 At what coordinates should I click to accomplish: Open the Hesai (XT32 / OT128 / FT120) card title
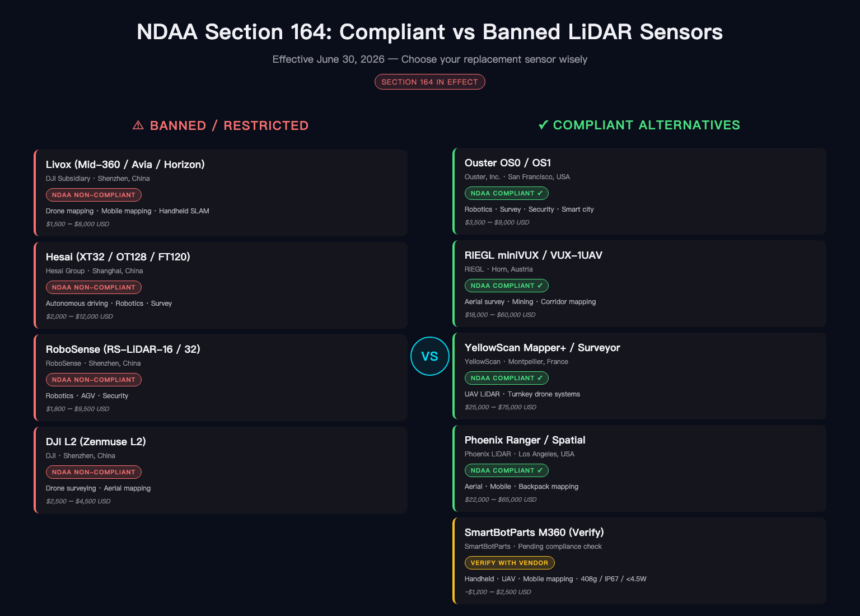tap(118, 256)
